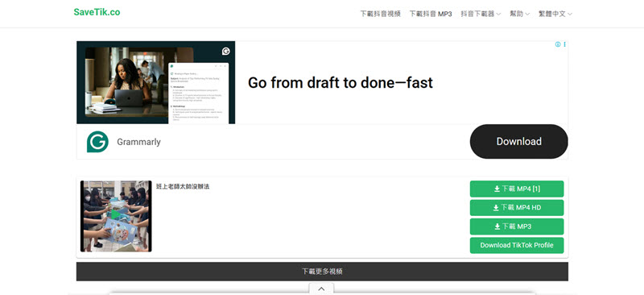Click the SaveTik.co logo
The height and width of the screenshot is (295, 644).
[97, 12]
